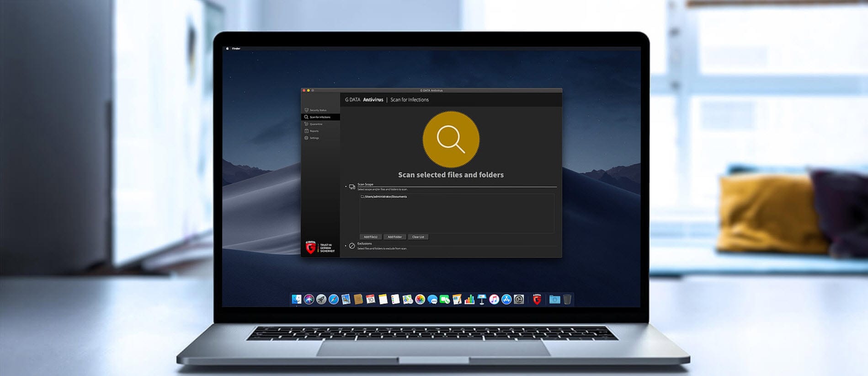Launch Siri from the dock
This screenshot has width=868, height=376.
[x=309, y=299]
